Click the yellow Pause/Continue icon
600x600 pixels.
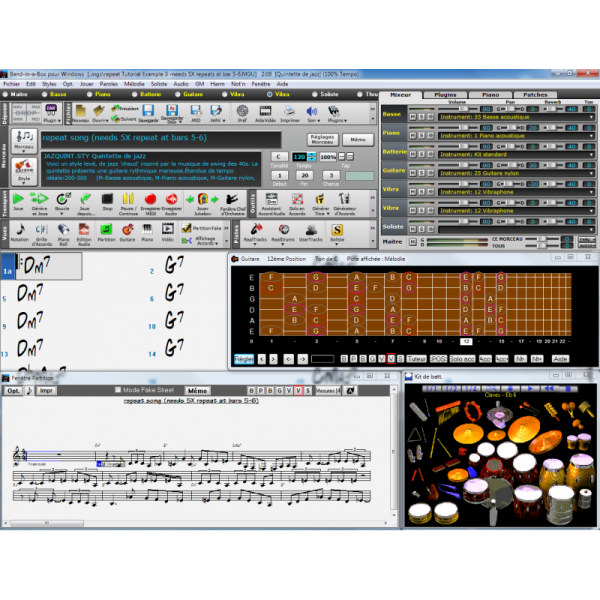pos(128,199)
